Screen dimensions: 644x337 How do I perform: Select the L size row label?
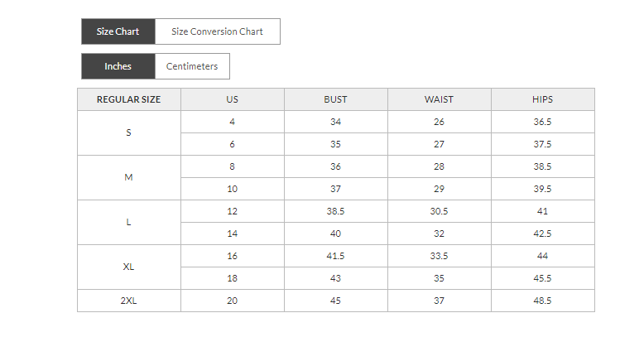[128, 222]
